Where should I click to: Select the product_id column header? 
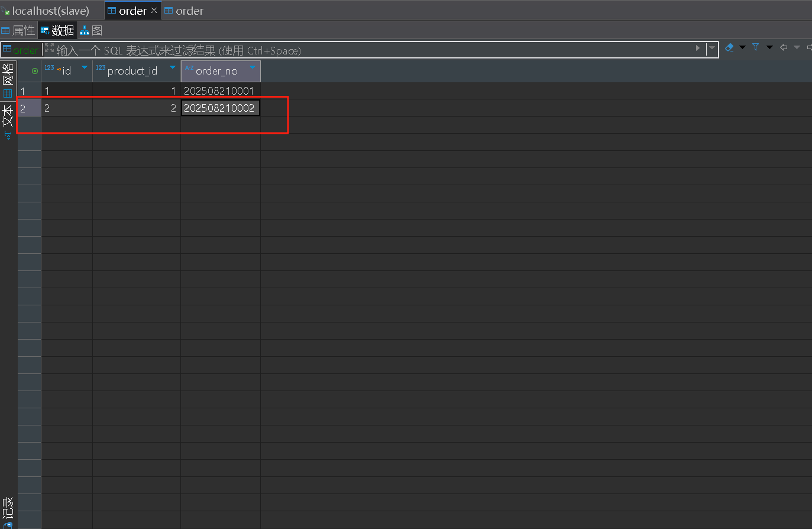click(137, 71)
